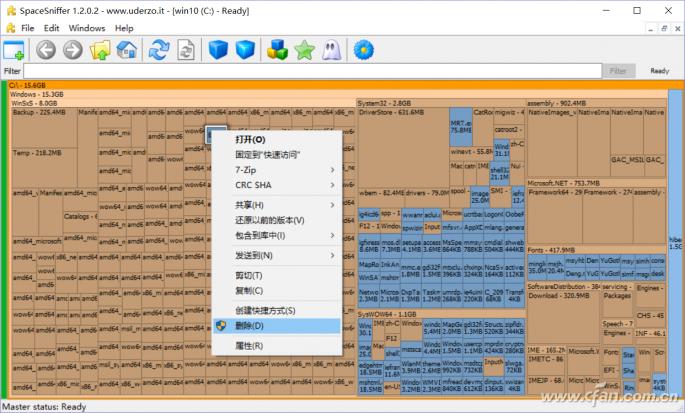Choose 打开(O) from the context menu
This screenshot has width=685, height=413.
pyautogui.click(x=277, y=139)
